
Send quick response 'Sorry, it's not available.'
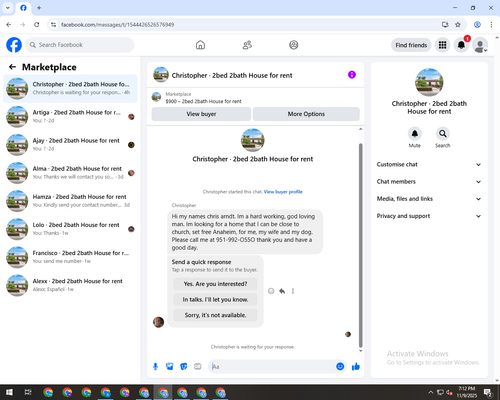(215, 315)
